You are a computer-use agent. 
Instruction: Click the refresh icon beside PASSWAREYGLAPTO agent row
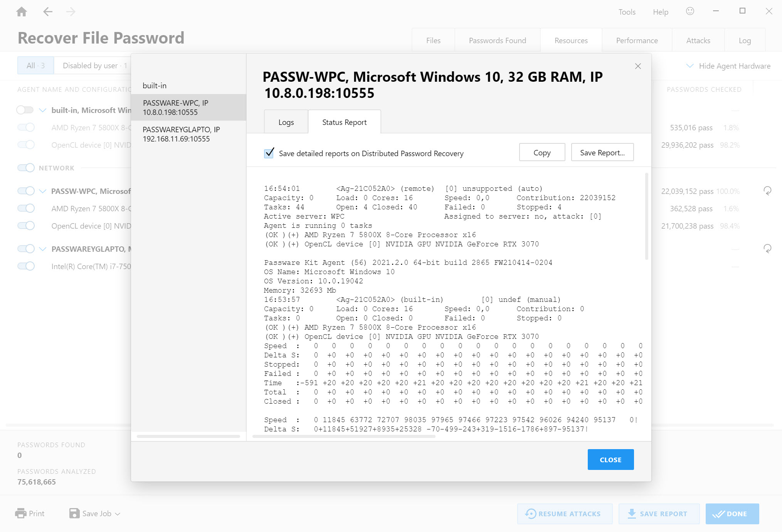[767, 249]
